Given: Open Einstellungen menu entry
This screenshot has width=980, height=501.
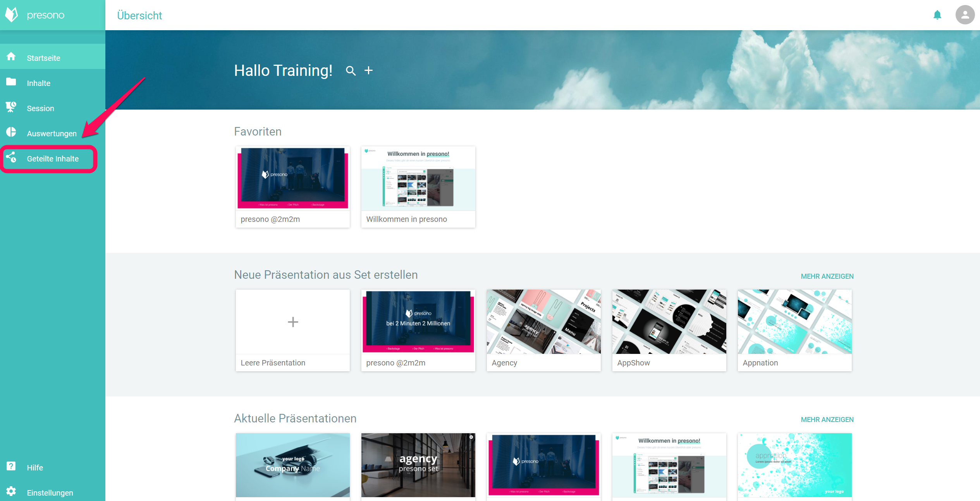Looking at the screenshot, I should pos(53,492).
